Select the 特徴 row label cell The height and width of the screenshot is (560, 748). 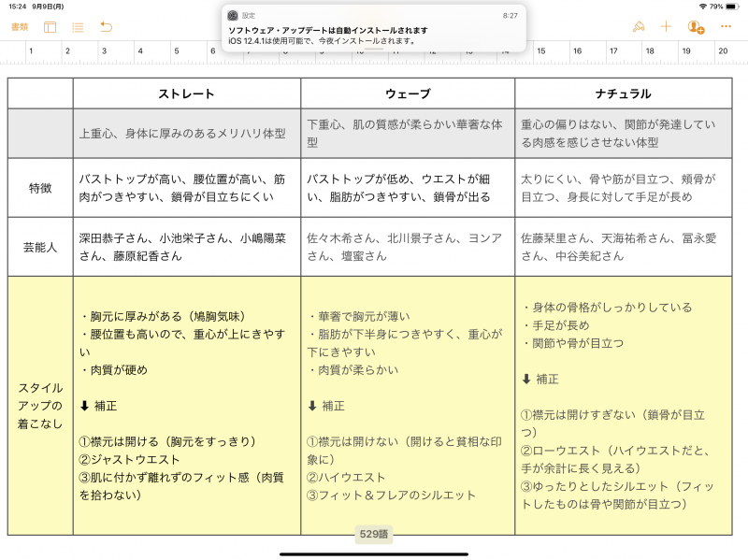[40, 188]
